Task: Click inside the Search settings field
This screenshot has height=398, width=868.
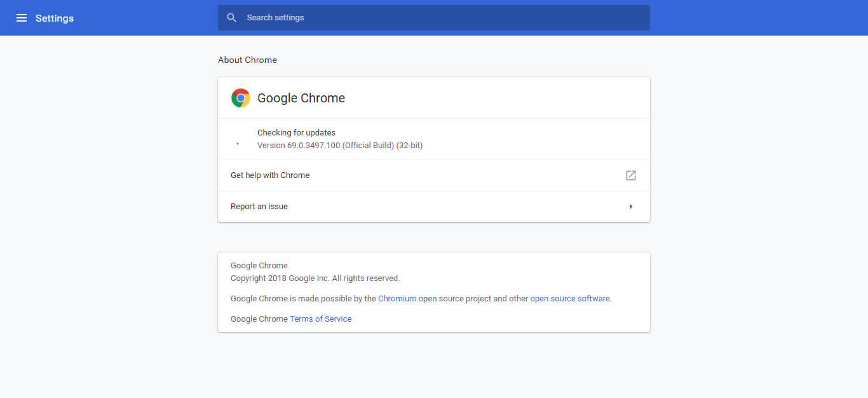Action: pos(434,17)
